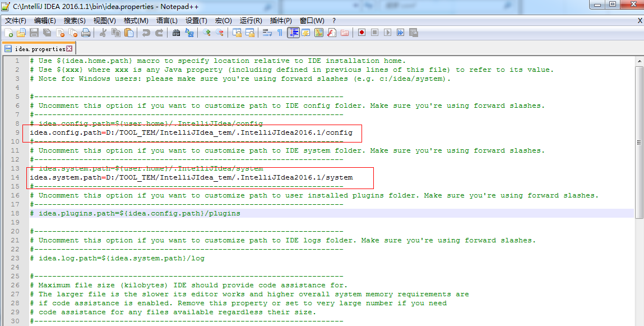Viewport: 644px width, 326px height.
Task: Click the Redo arrow icon
Action: click(159, 33)
